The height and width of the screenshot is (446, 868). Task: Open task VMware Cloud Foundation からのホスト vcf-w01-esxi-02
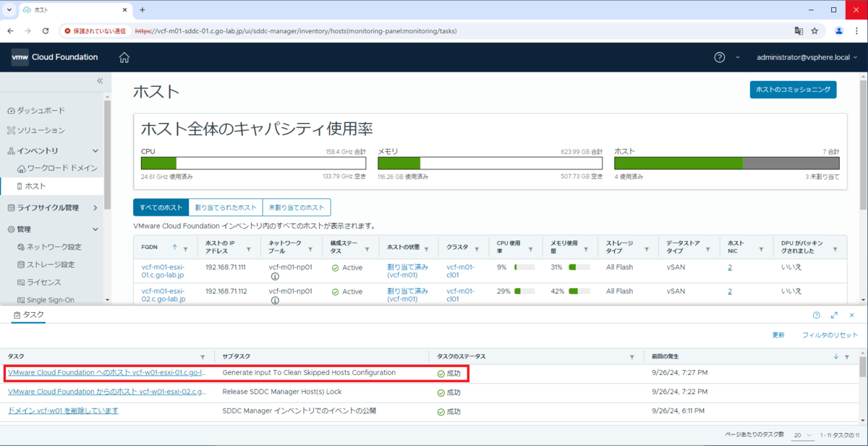[107, 392]
